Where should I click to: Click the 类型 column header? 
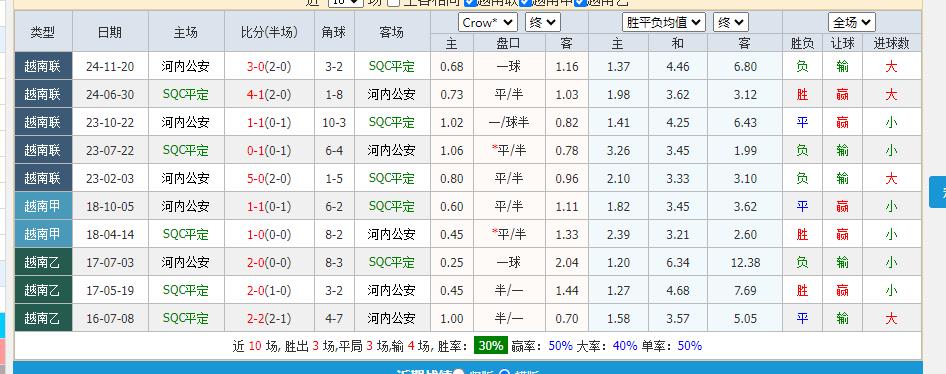click(x=43, y=32)
